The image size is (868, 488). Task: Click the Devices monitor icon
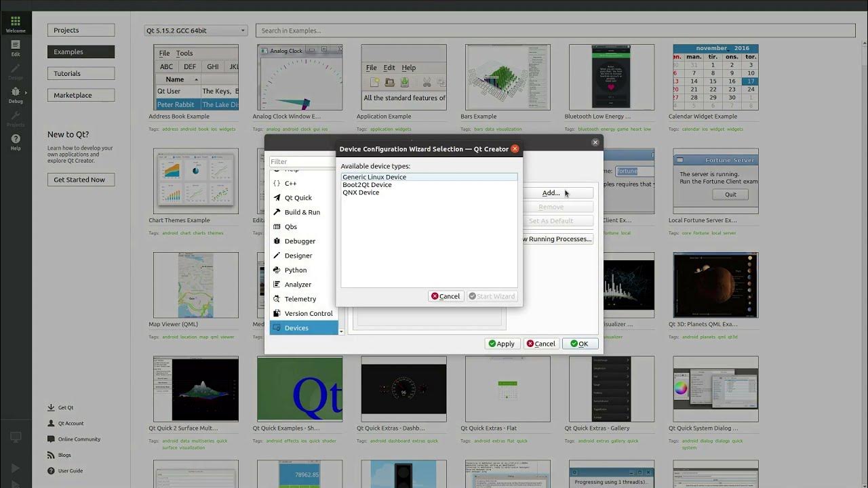point(277,328)
